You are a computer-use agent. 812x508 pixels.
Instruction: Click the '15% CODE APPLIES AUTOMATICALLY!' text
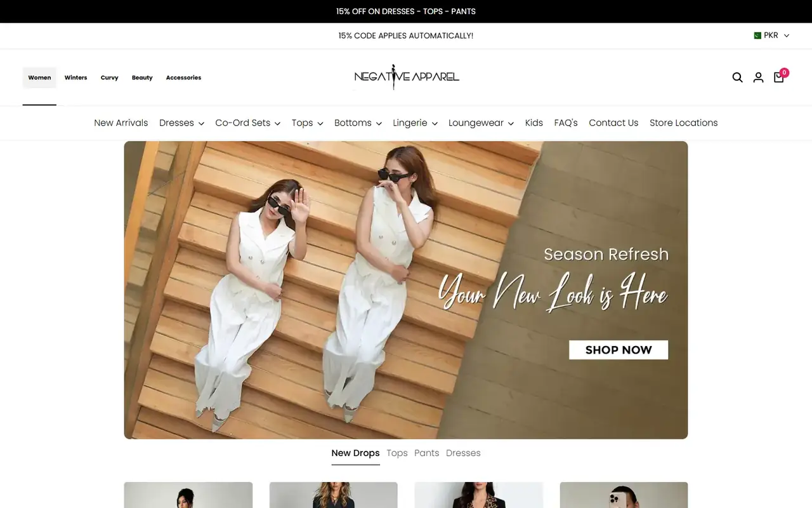(406, 36)
